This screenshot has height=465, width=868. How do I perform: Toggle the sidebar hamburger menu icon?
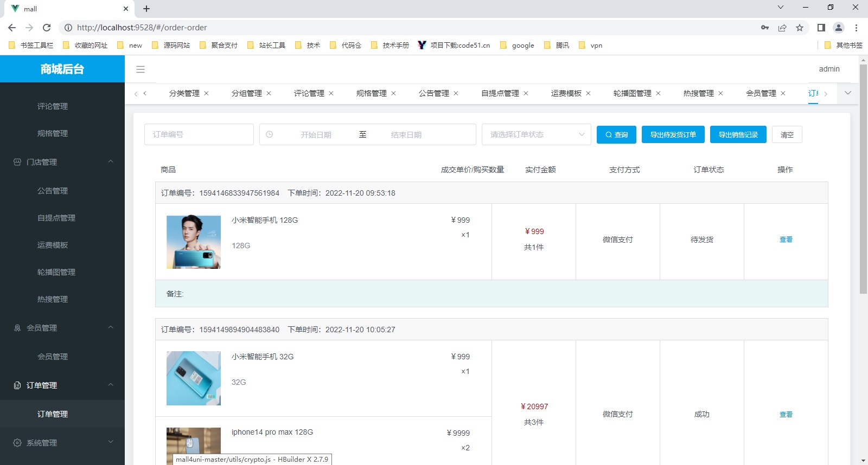click(x=141, y=69)
